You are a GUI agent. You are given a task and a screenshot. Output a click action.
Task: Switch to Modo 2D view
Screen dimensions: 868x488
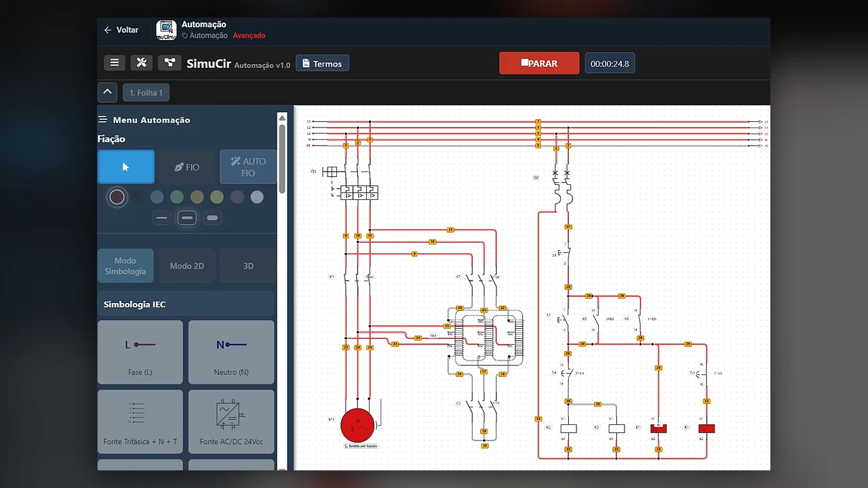point(186,266)
